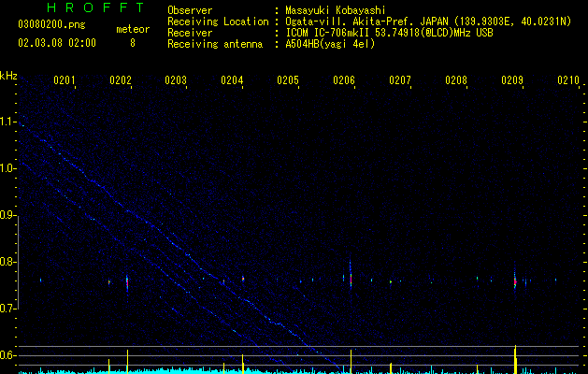Click the 'meteor' label

(x=133, y=29)
